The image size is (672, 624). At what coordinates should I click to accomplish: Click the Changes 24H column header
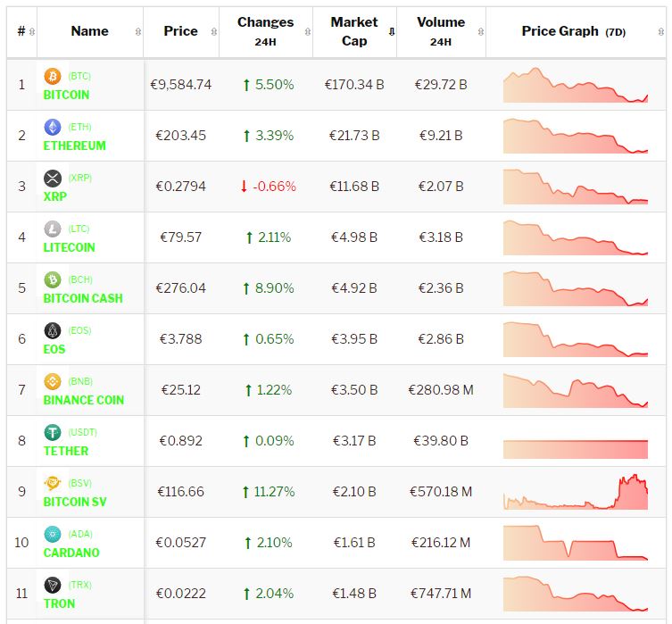(x=265, y=31)
